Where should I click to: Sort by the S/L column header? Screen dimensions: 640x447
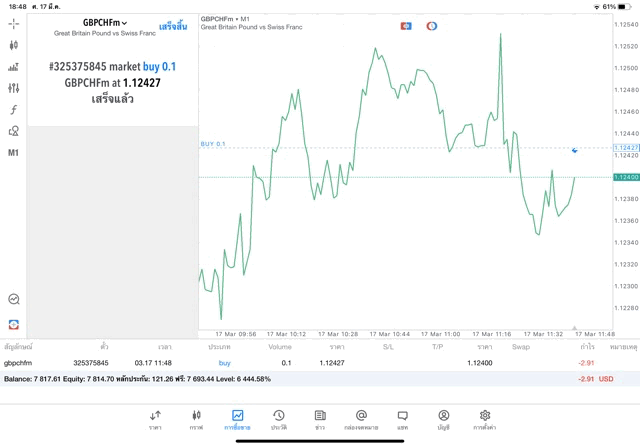(x=388, y=347)
